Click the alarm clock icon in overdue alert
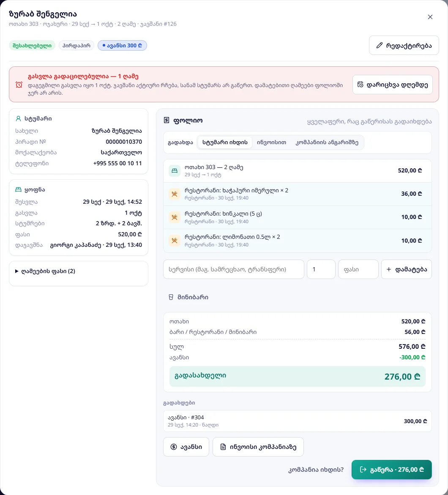The height and width of the screenshot is (495, 448). [x=19, y=85]
